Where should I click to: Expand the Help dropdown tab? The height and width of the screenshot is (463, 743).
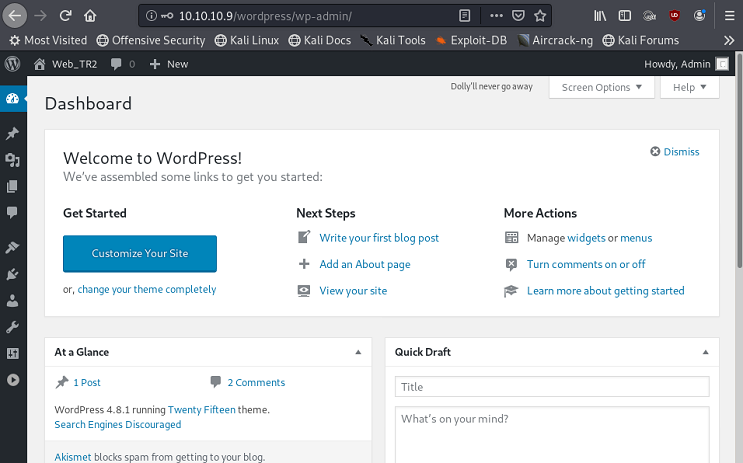[x=689, y=87]
